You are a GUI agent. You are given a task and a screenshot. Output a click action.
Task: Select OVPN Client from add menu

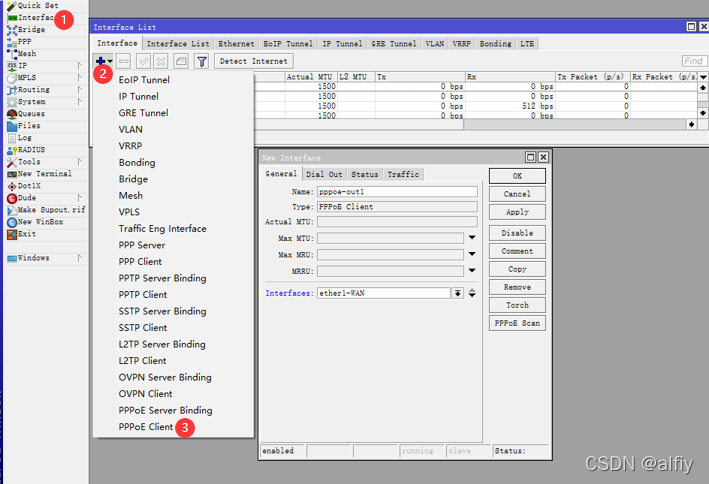click(x=145, y=394)
